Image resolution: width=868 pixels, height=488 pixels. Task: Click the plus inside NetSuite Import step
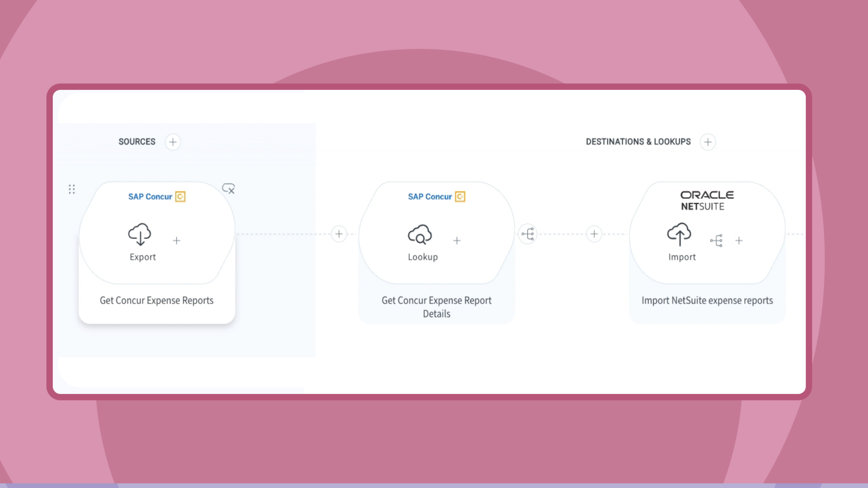point(739,241)
